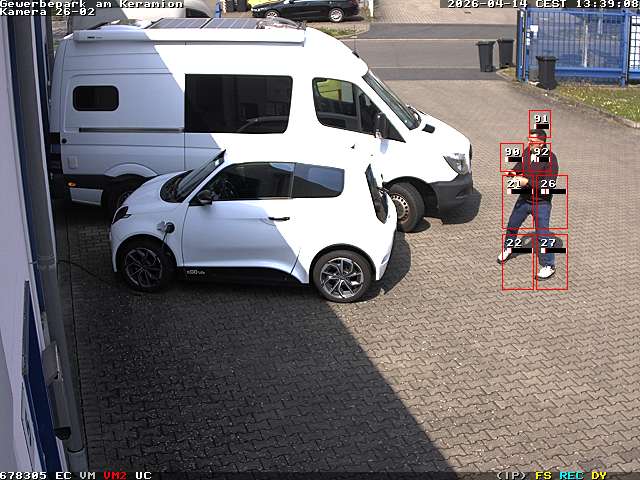This screenshot has width=640, height=480.
Task: Click the EC status indicator
Action: (x=63, y=475)
